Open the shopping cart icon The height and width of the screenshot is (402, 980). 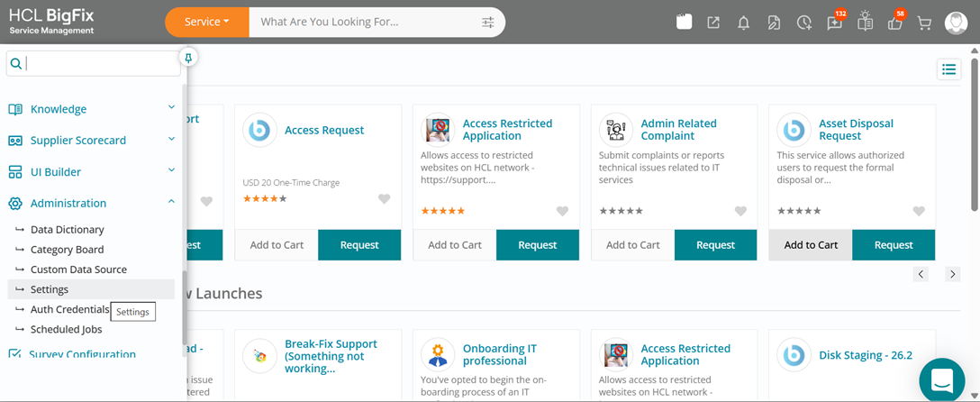[x=924, y=23]
